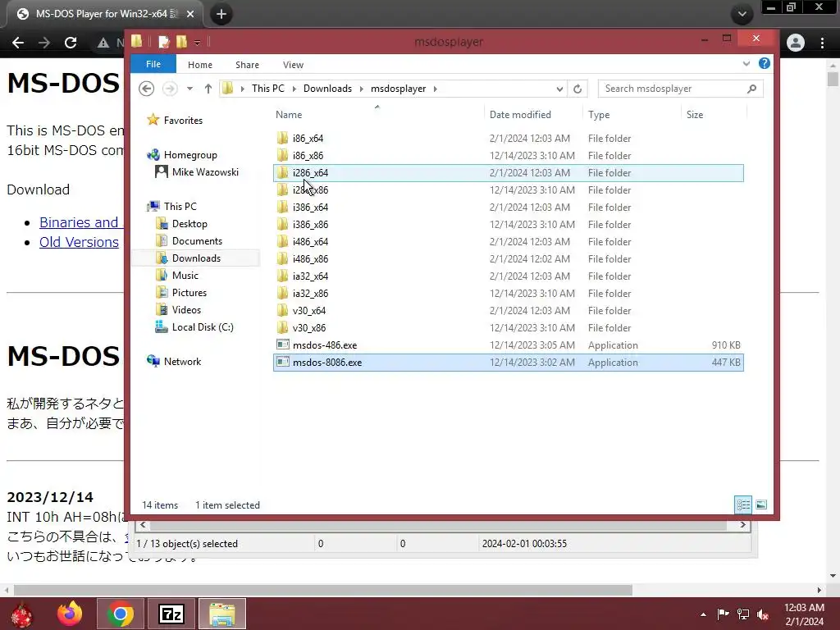
Task: Select MS-DOS Player browser tab
Action: coord(104,15)
